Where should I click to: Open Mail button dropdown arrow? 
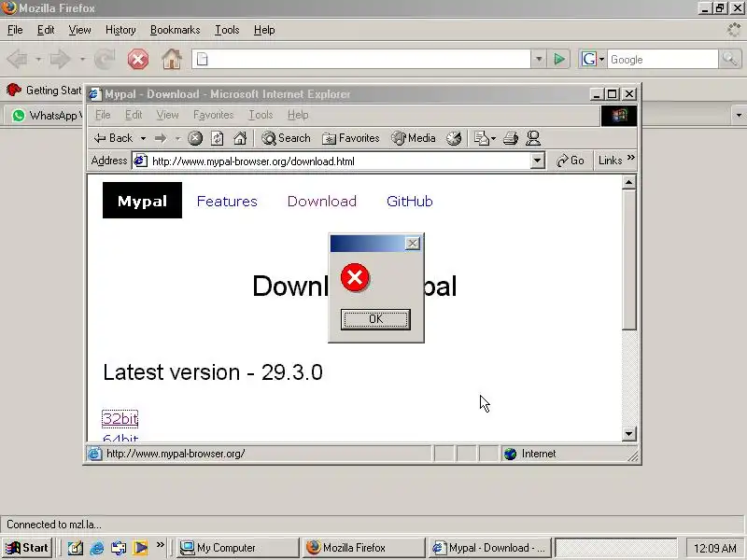493,138
